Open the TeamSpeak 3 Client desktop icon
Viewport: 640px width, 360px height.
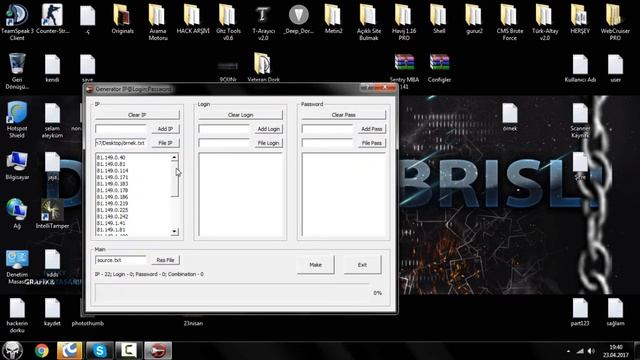(x=17, y=21)
